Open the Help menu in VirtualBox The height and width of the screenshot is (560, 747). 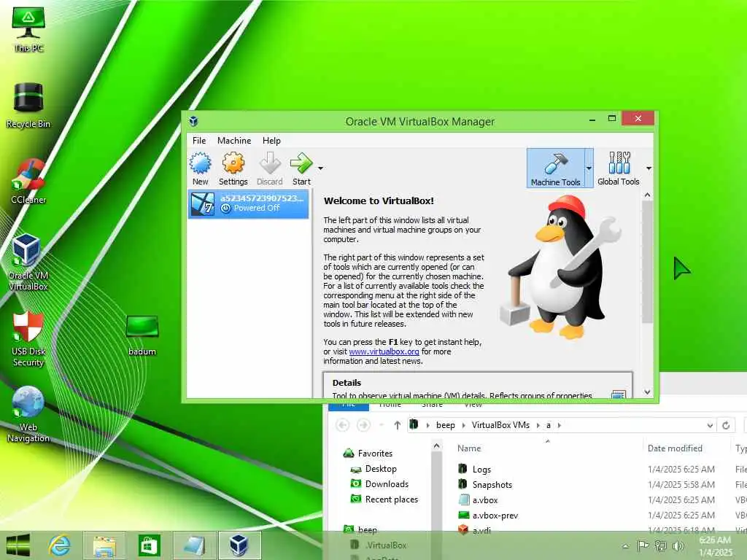pyautogui.click(x=271, y=141)
